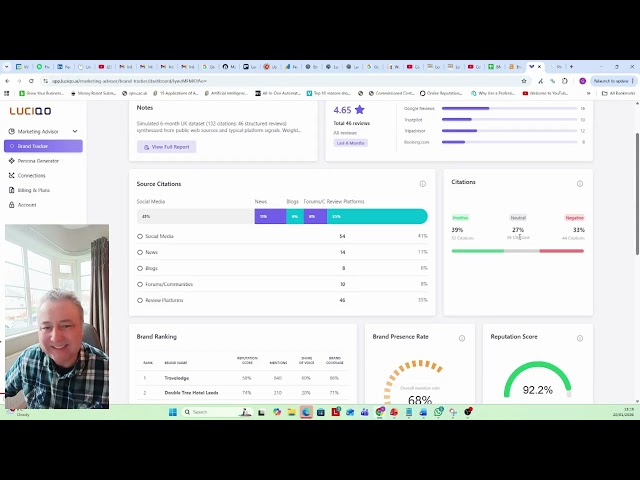
Task: Open the browser extensions puzzle icon
Action: click(x=564, y=81)
